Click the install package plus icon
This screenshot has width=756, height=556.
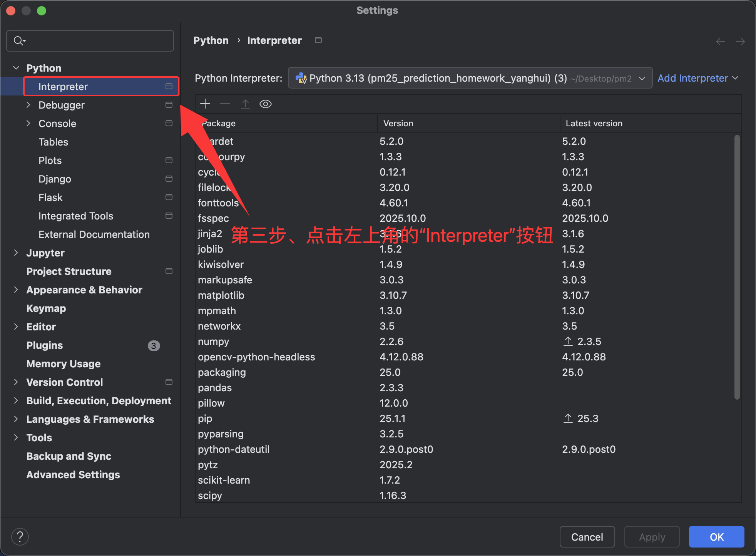pos(205,104)
